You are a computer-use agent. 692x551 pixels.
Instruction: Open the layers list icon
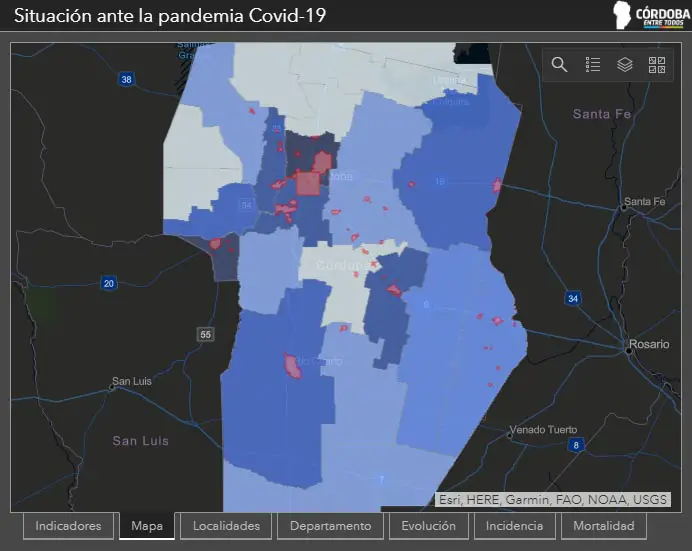click(x=625, y=65)
